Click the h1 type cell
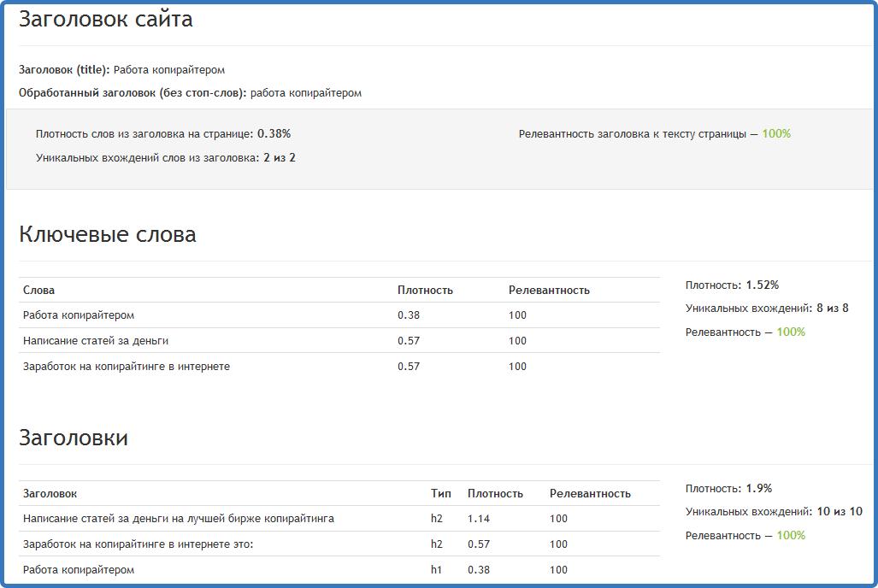This screenshot has width=878, height=588. pos(436,570)
